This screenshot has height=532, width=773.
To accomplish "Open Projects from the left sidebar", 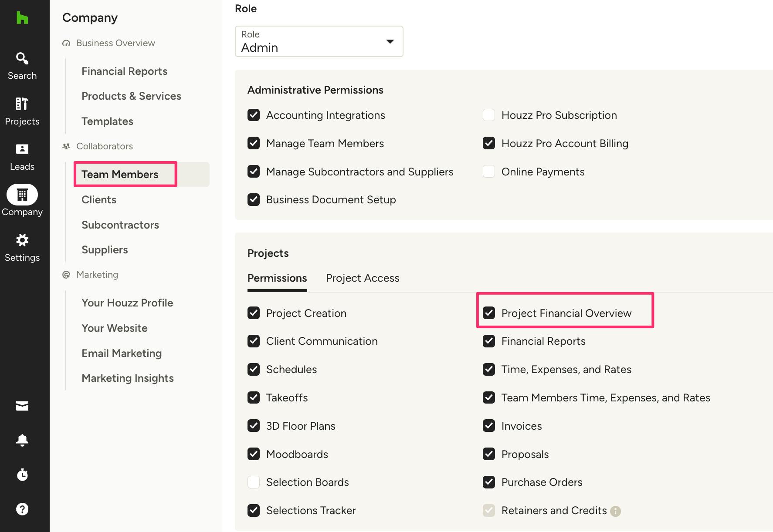I will 22,111.
